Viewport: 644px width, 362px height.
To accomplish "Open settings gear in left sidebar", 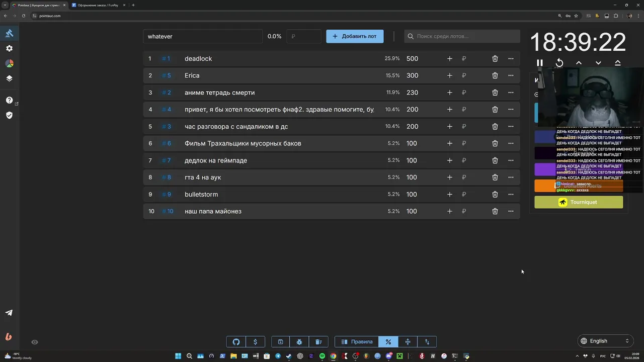I will (x=9, y=48).
